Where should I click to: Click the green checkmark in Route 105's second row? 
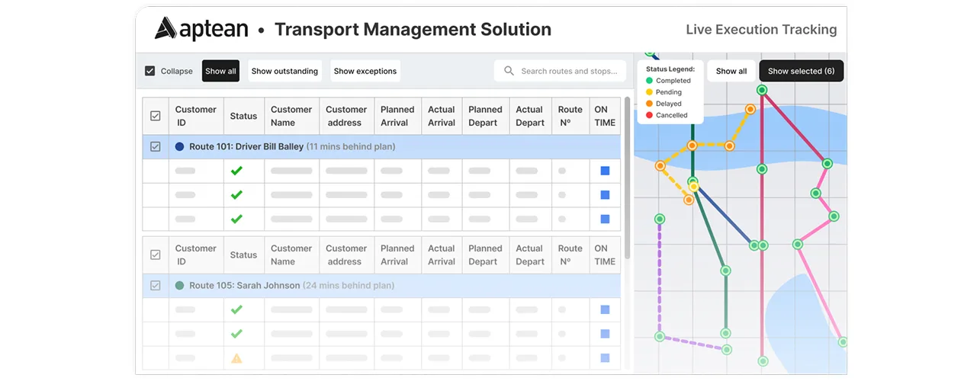[x=236, y=334]
